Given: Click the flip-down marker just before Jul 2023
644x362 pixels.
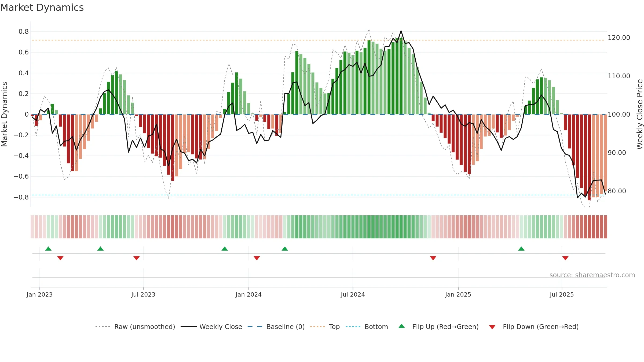Looking at the screenshot, I should tap(137, 258).
